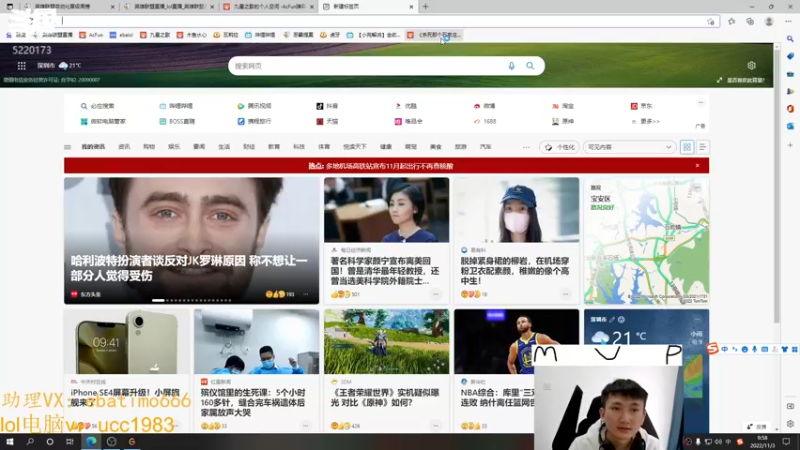Open the 优酷 quick link
The height and width of the screenshot is (450, 800).
pos(406,106)
